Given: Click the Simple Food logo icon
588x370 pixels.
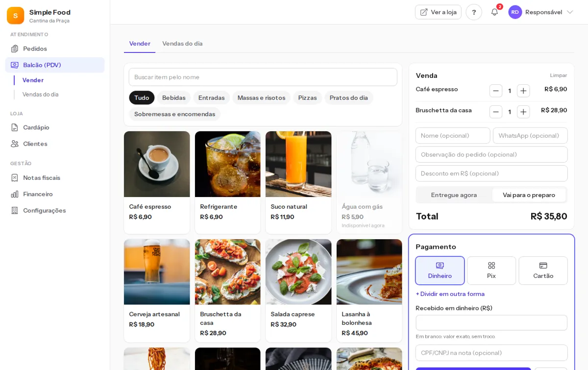Looking at the screenshot, I should pyautogui.click(x=15, y=16).
